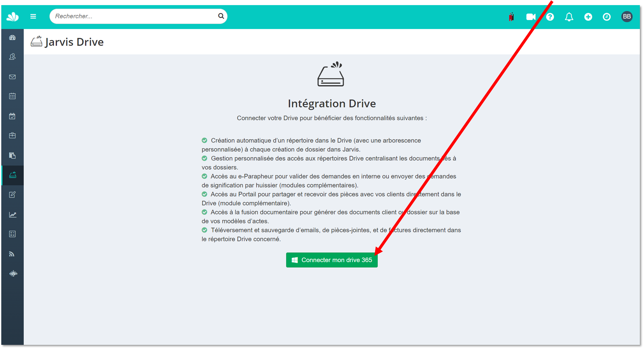Click the Jarvis logo in the top bar
Screen dimensions: 644x349
(x=13, y=17)
